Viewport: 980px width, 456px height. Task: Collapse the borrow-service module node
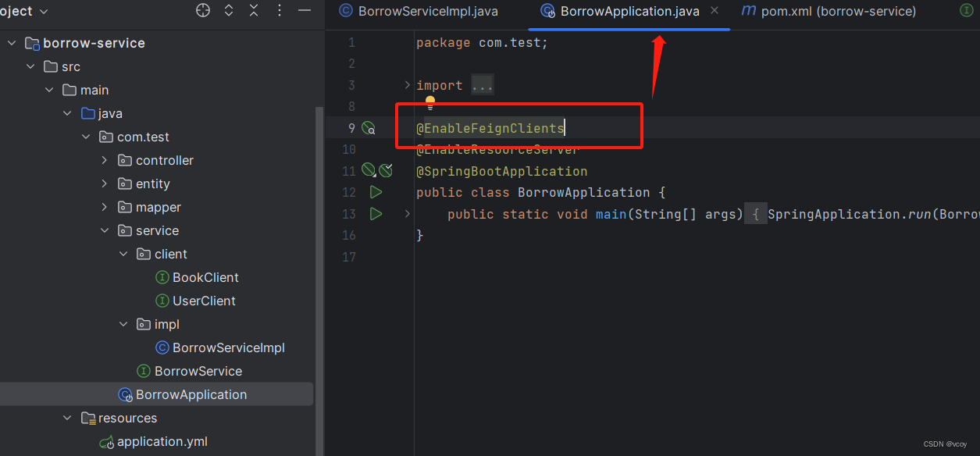coord(12,43)
